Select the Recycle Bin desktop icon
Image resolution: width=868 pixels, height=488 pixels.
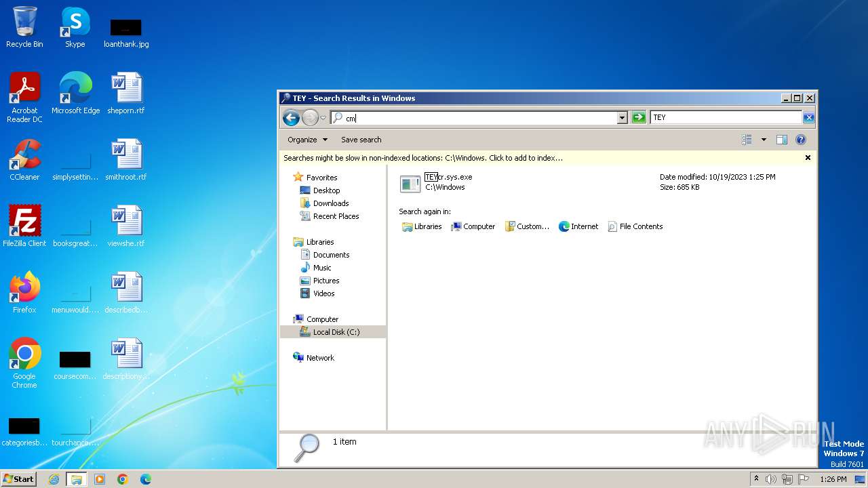tap(24, 27)
